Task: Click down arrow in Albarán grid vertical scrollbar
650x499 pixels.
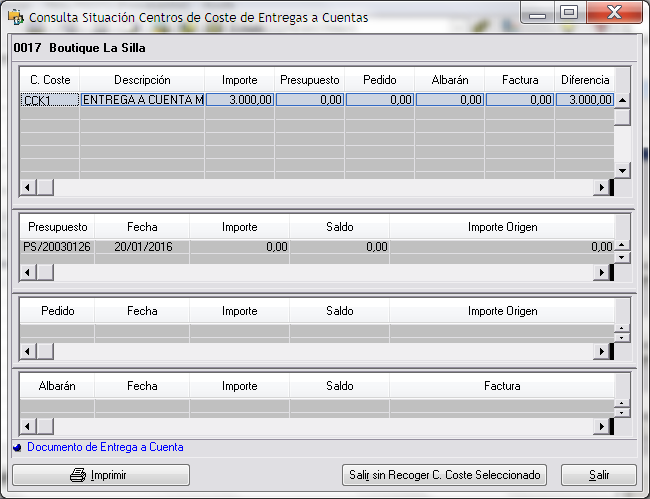Action: click(x=622, y=412)
